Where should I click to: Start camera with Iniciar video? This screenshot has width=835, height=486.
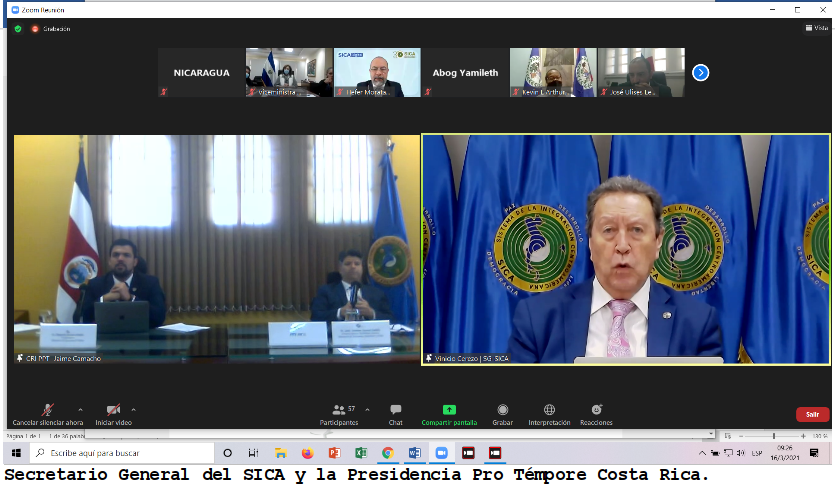coord(113,415)
